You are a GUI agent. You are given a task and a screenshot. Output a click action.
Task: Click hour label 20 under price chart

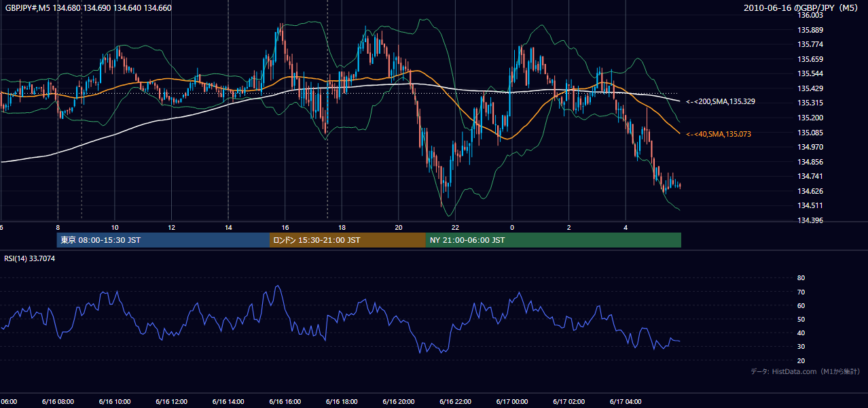pyautogui.click(x=399, y=228)
